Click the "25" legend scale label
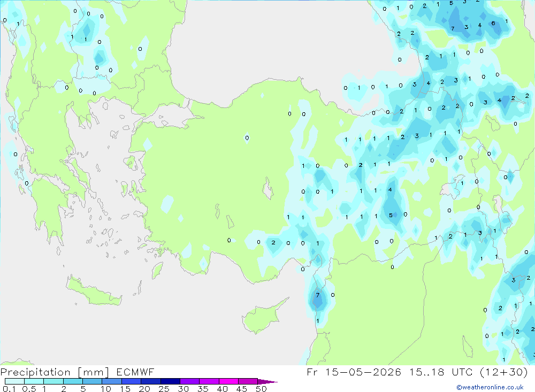The height and width of the screenshot is (392, 535). (164, 389)
